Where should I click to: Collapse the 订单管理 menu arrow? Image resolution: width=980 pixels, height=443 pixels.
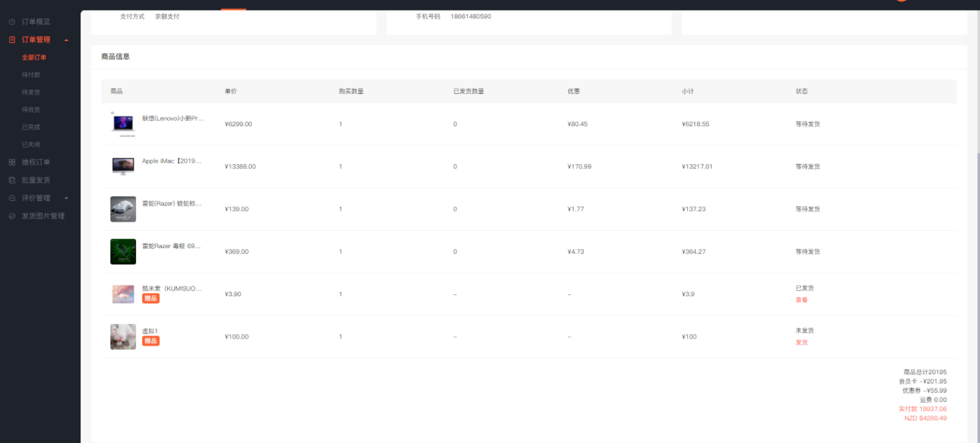66,40
